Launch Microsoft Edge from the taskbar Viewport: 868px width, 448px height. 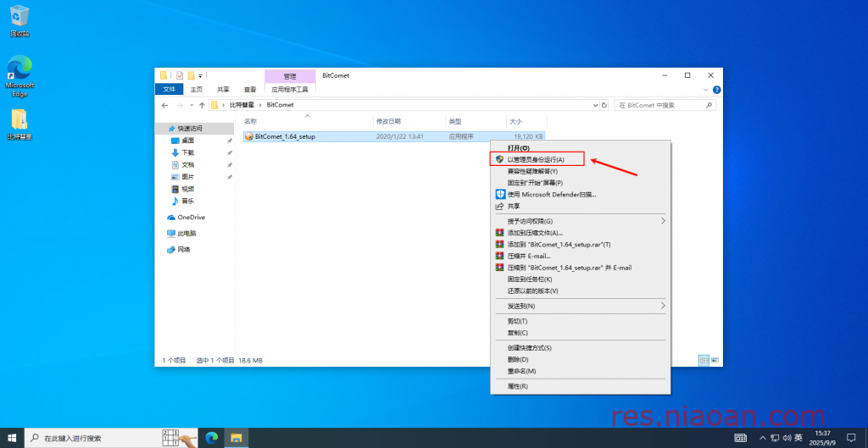pyautogui.click(x=211, y=438)
